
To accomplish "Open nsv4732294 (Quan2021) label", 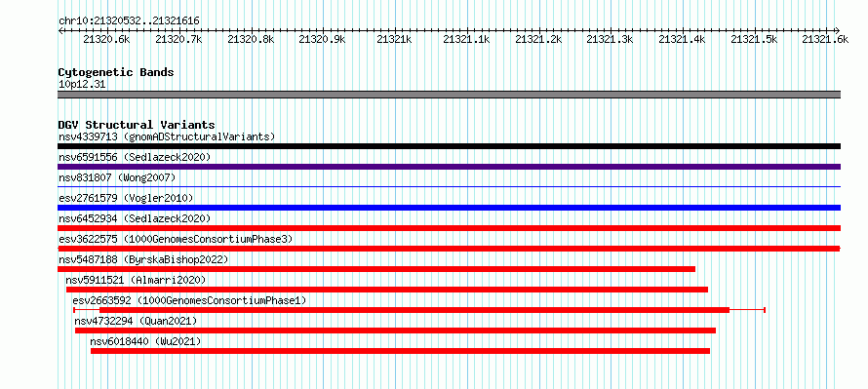I will pos(136,321).
